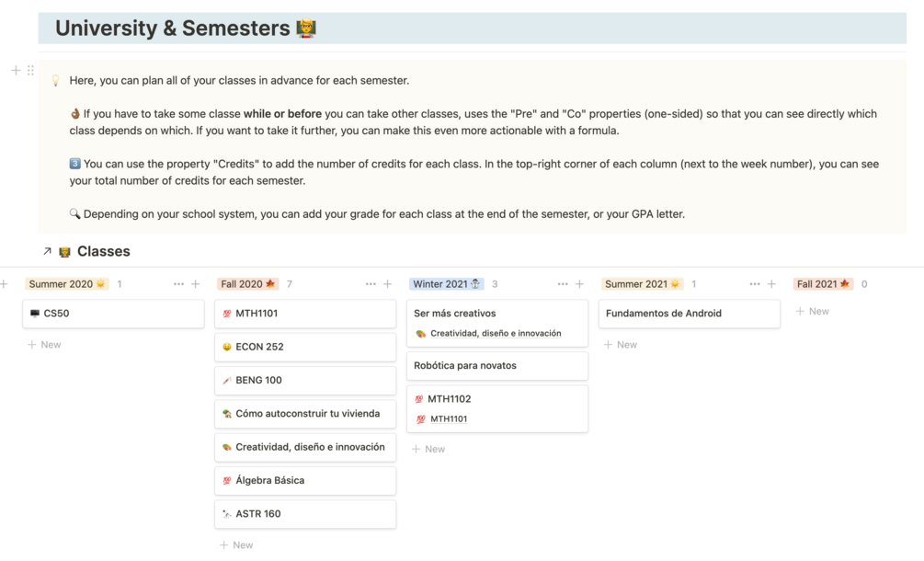Click the plus icon left of the callout block

pos(16,70)
